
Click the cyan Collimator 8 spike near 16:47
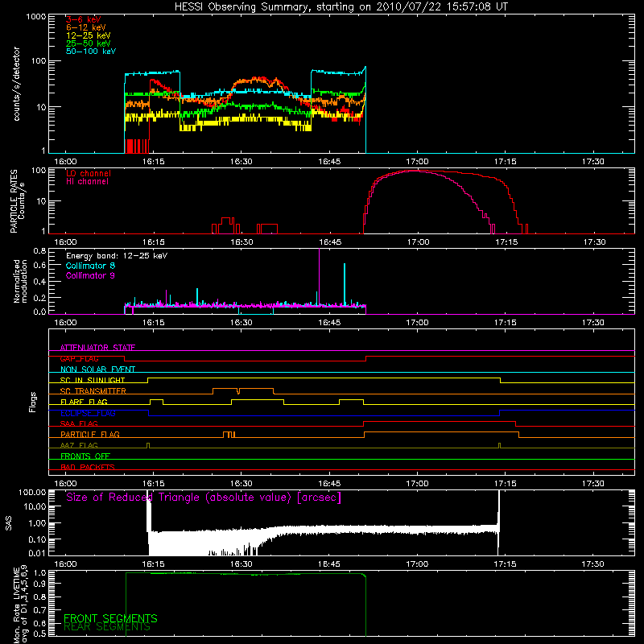click(345, 283)
